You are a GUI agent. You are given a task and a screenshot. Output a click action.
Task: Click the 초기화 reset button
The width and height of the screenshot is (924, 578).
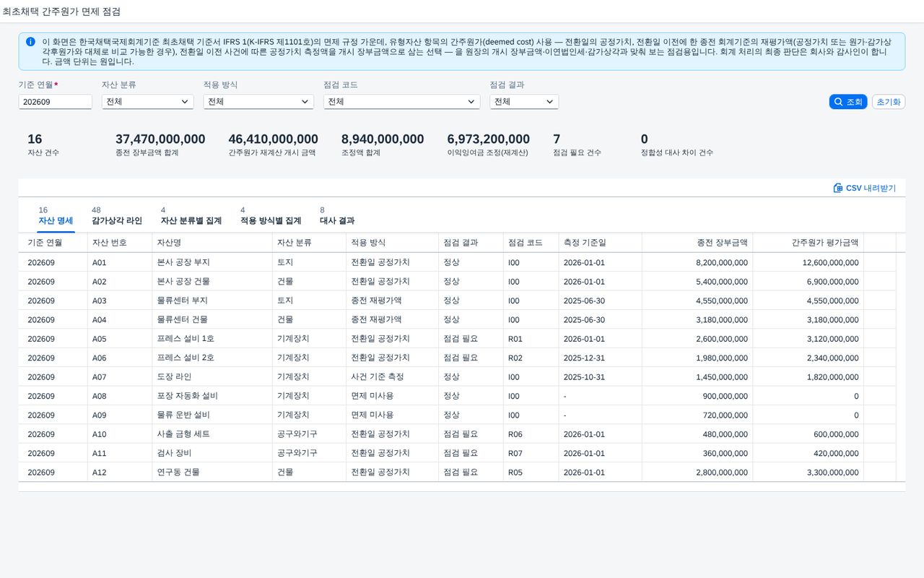[x=889, y=102]
